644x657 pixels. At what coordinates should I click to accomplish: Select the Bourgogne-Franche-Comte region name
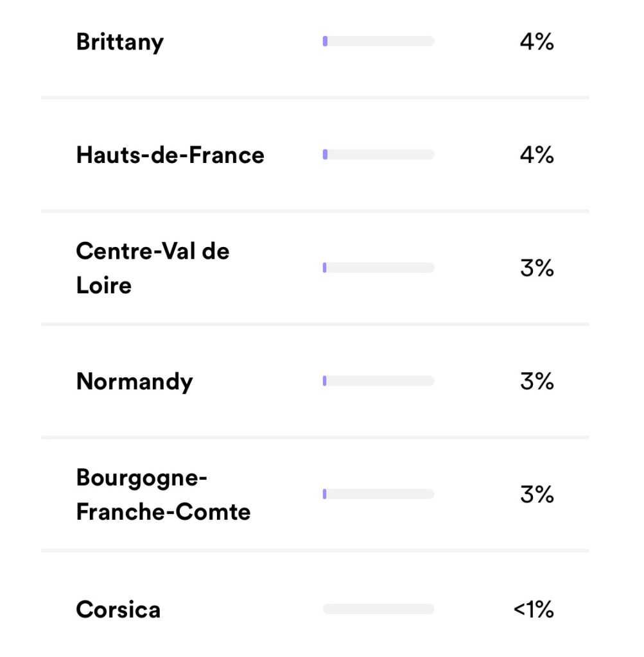(x=163, y=495)
